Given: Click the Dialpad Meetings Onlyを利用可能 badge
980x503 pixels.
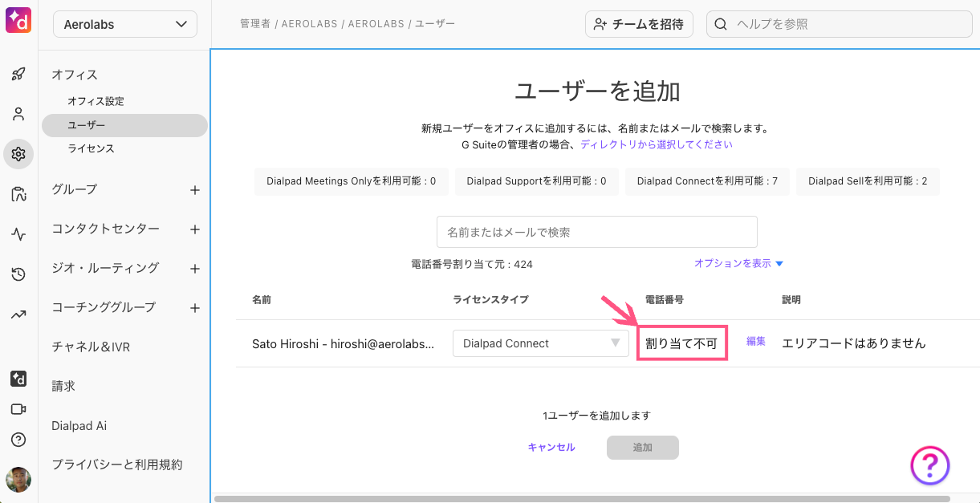Looking at the screenshot, I should coord(352,181).
